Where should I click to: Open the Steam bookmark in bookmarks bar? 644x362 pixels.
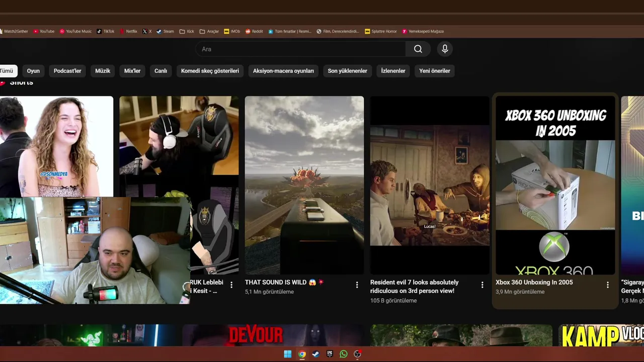165,31
